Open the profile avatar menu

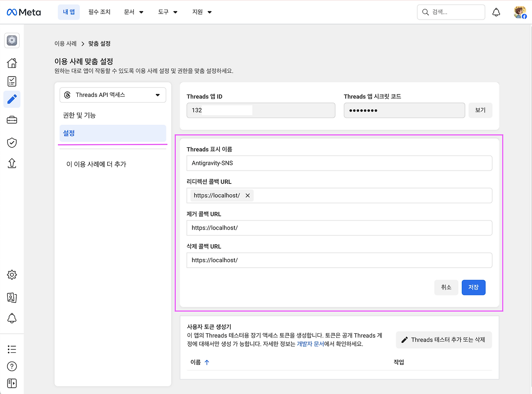[520, 12]
